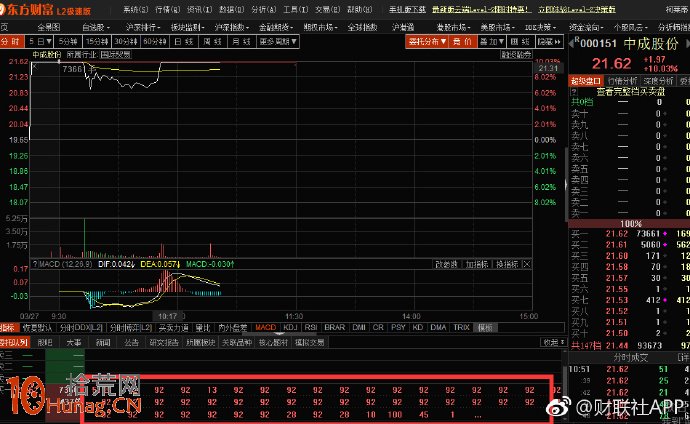Screen dimensions: 690x424
Task: Open the 全景图 page
Action: click(x=48, y=27)
